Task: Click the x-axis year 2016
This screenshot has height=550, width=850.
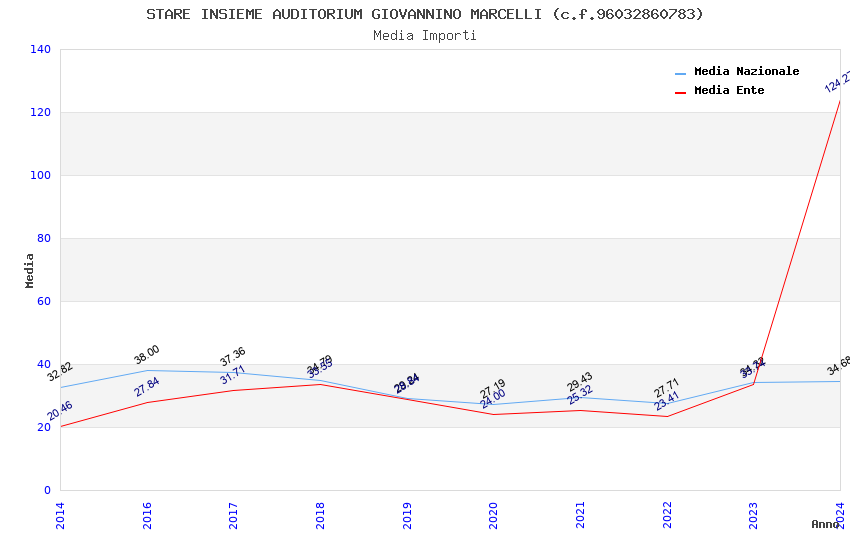Action: coord(147,515)
